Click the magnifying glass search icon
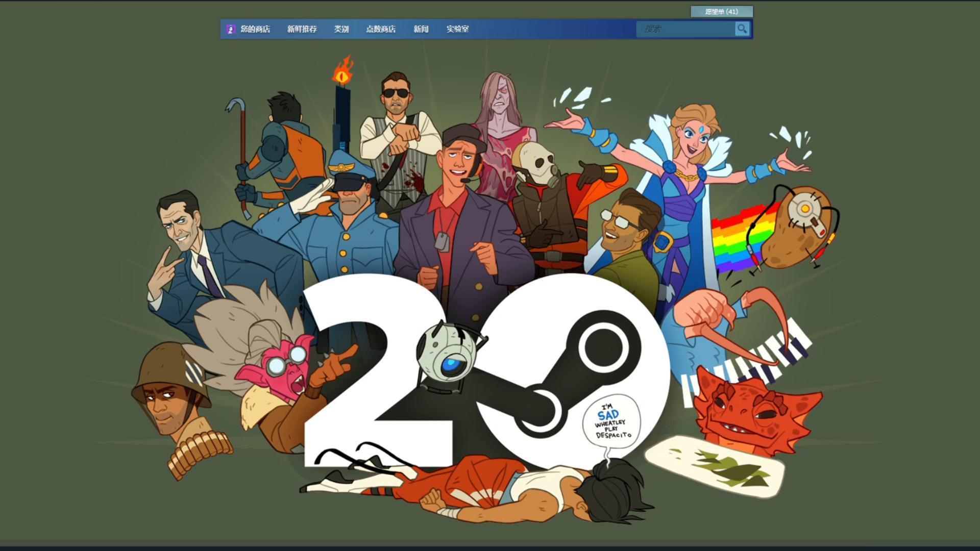The image size is (980, 551). (x=742, y=29)
